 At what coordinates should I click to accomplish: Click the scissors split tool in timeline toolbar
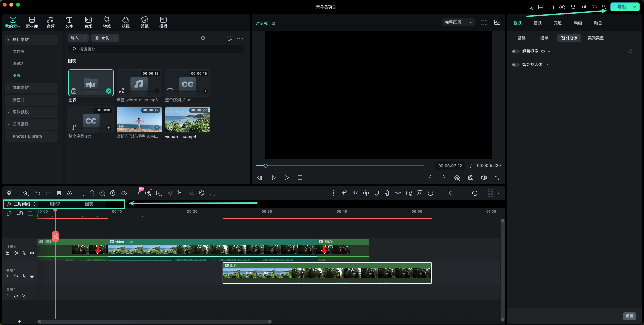point(69,193)
